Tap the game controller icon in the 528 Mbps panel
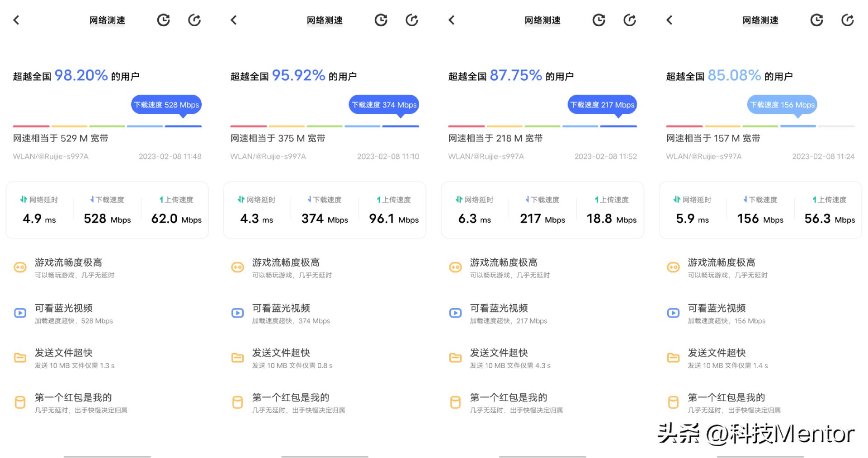Viewport: 868px width, 458px height. click(20, 267)
